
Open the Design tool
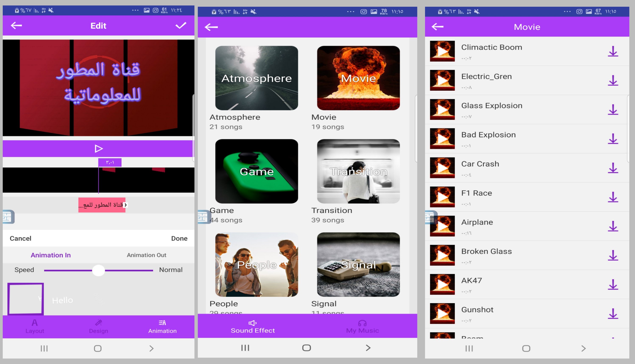99,326
